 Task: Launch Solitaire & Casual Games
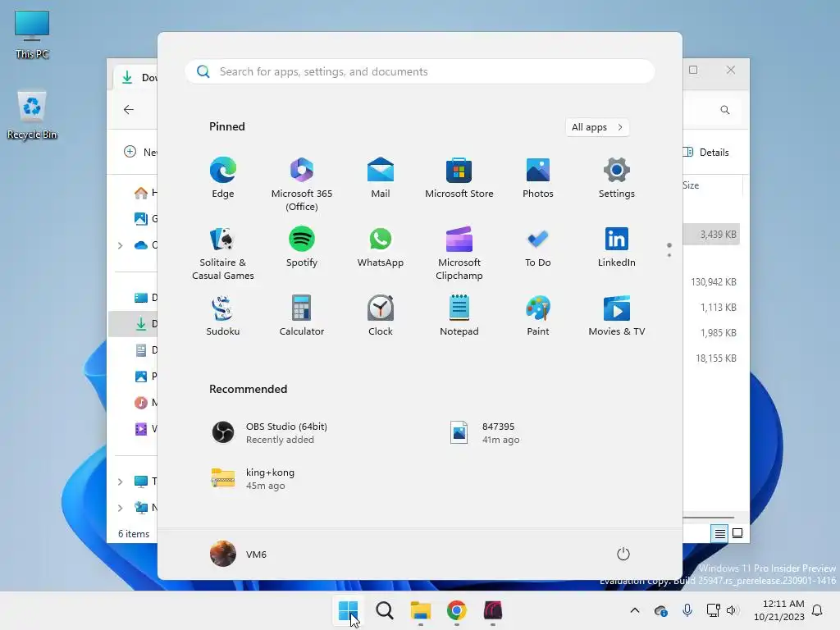(223, 253)
